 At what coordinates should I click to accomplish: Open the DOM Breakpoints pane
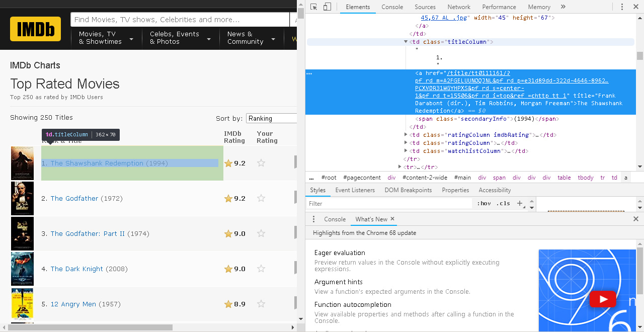(408, 190)
